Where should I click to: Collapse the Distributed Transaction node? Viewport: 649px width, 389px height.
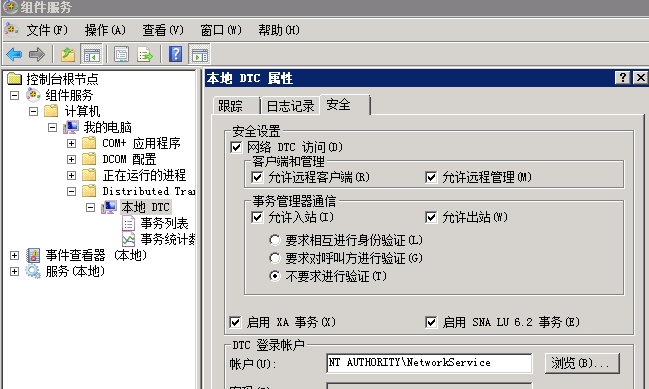click(x=71, y=191)
